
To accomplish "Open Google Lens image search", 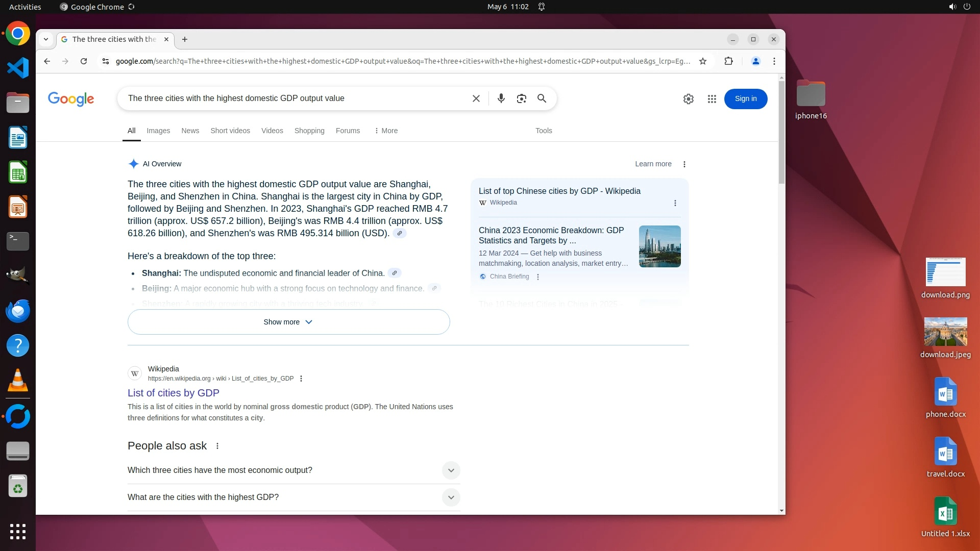I will (521, 98).
